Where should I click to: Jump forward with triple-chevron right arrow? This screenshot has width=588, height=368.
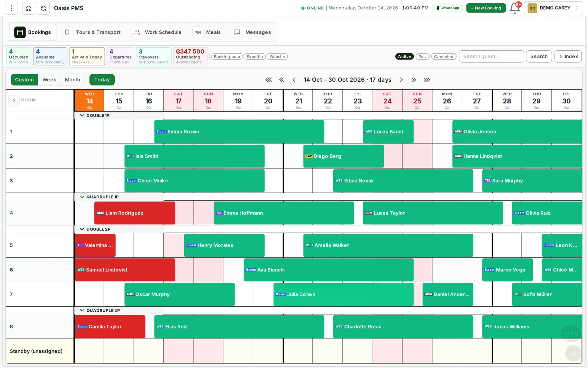(x=427, y=80)
